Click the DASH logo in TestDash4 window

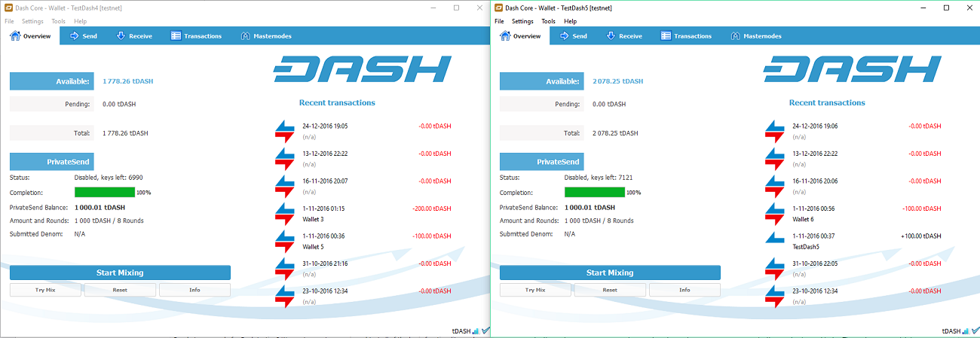tap(362, 69)
